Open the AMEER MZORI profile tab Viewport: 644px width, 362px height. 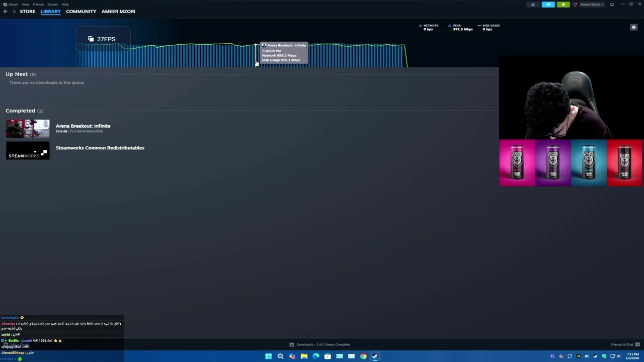(118, 11)
